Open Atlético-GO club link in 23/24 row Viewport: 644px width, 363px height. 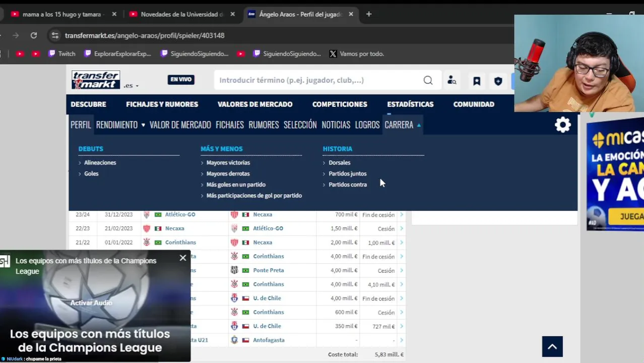point(180,215)
